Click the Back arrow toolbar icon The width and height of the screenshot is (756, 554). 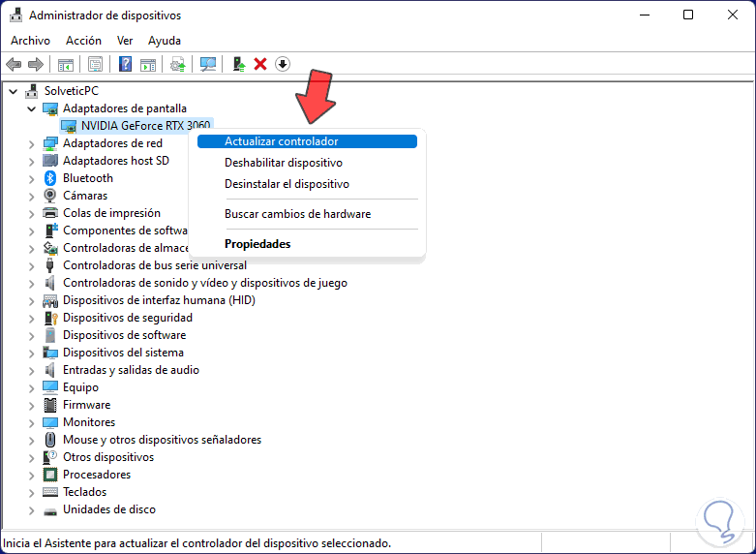click(x=14, y=64)
